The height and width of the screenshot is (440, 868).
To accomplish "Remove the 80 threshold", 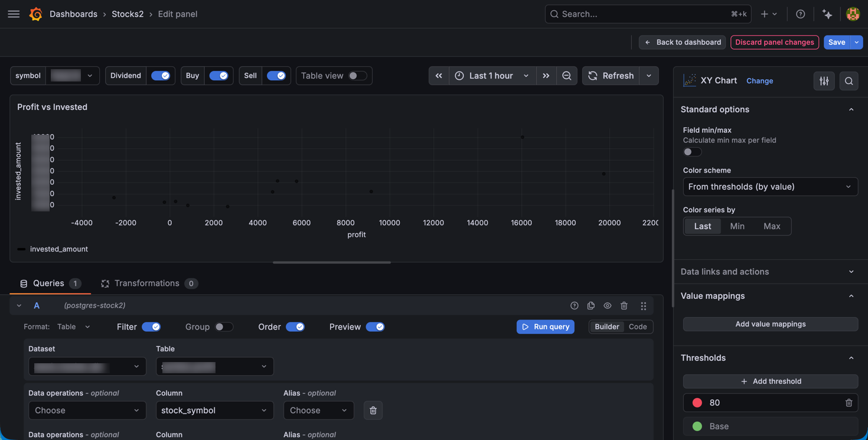I will [849, 403].
